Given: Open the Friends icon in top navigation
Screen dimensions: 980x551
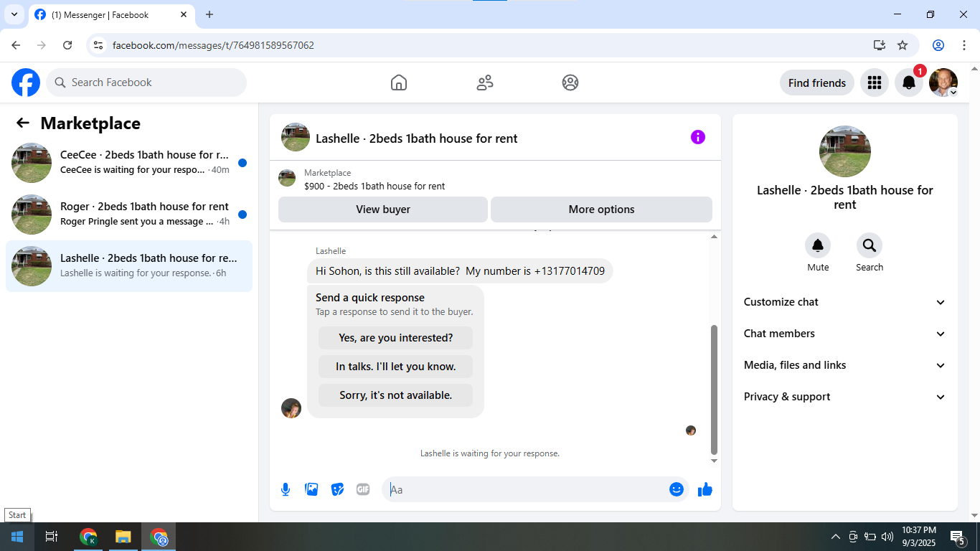Looking at the screenshot, I should point(485,83).
